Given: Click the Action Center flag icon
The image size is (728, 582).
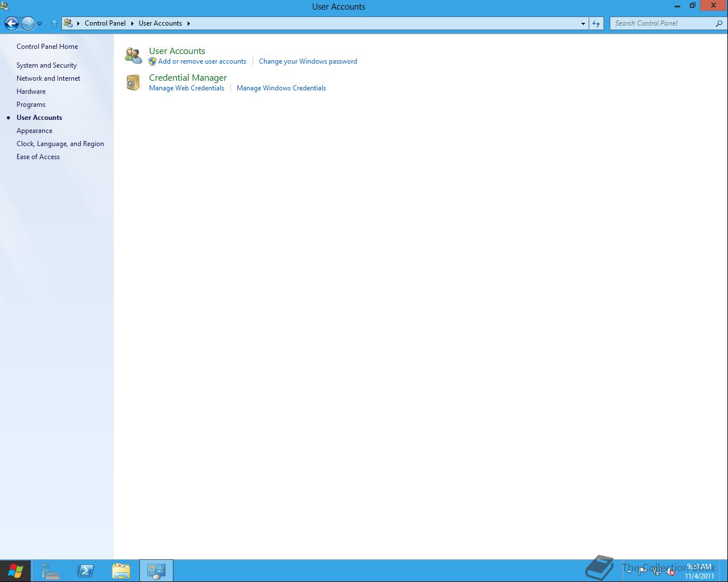Looking at the screenshot, I should (643, 572).
